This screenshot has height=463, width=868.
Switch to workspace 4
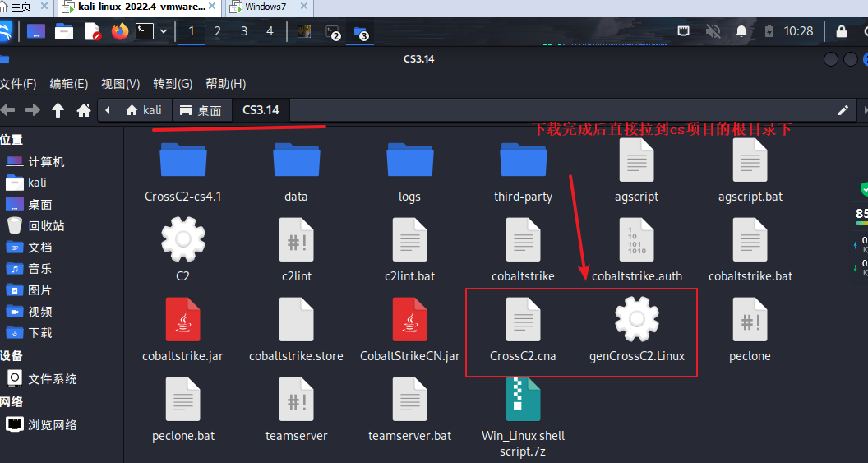pos(270,31)
